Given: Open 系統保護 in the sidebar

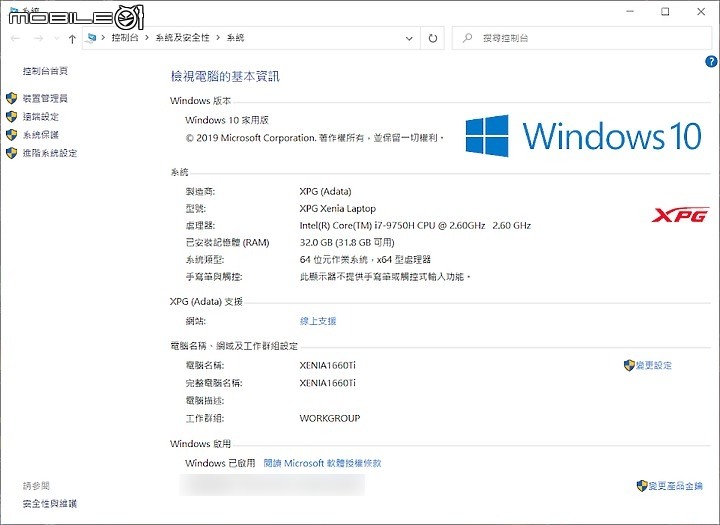Looking at the screenshot, I should coord(41,135).
